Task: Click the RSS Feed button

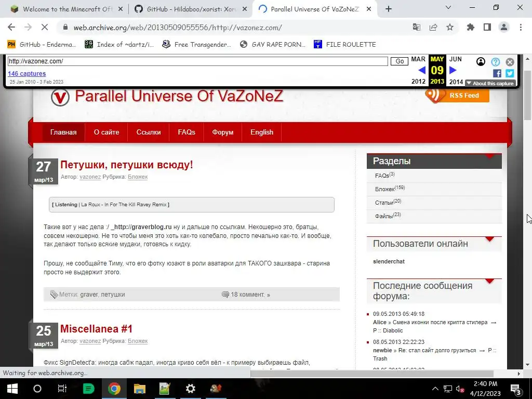Action: (x=457, y=96)
